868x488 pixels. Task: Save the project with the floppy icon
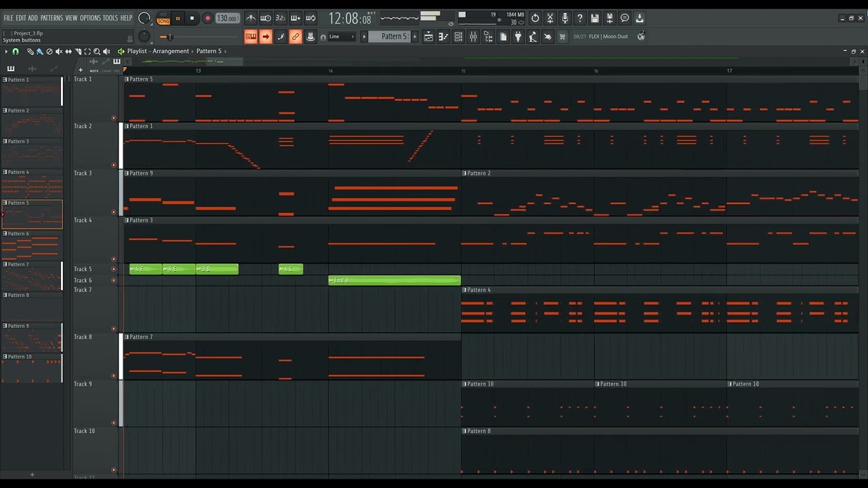(x=595, y=18)
